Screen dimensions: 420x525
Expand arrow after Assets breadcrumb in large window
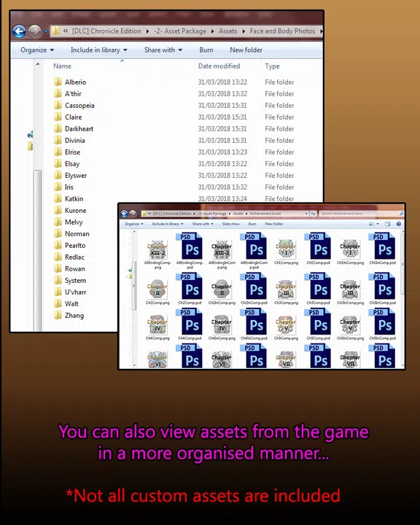click(244, 31)
